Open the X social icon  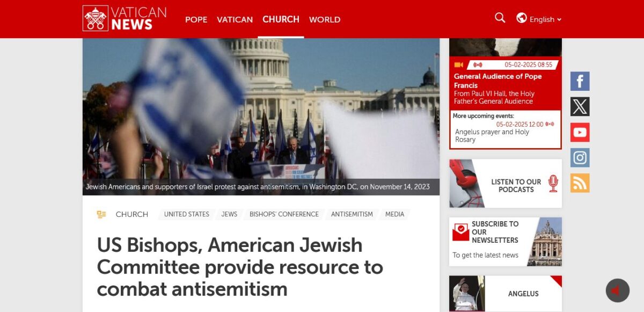(580, 107)
